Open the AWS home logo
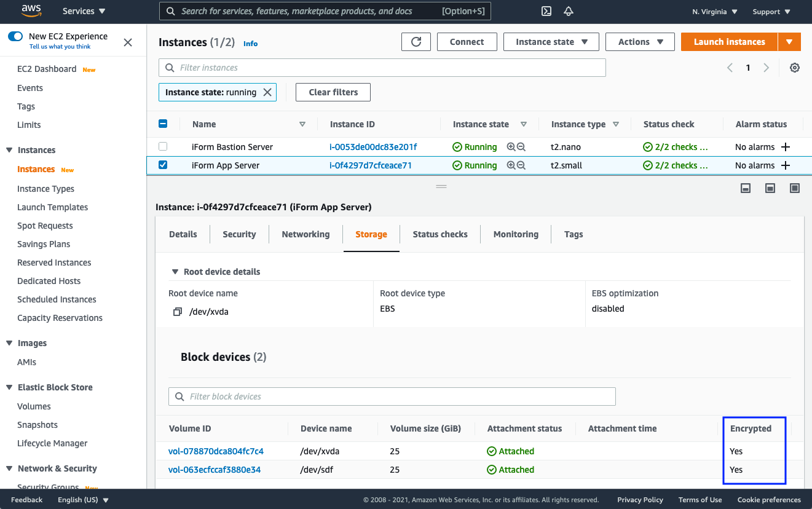 (31, 10)
